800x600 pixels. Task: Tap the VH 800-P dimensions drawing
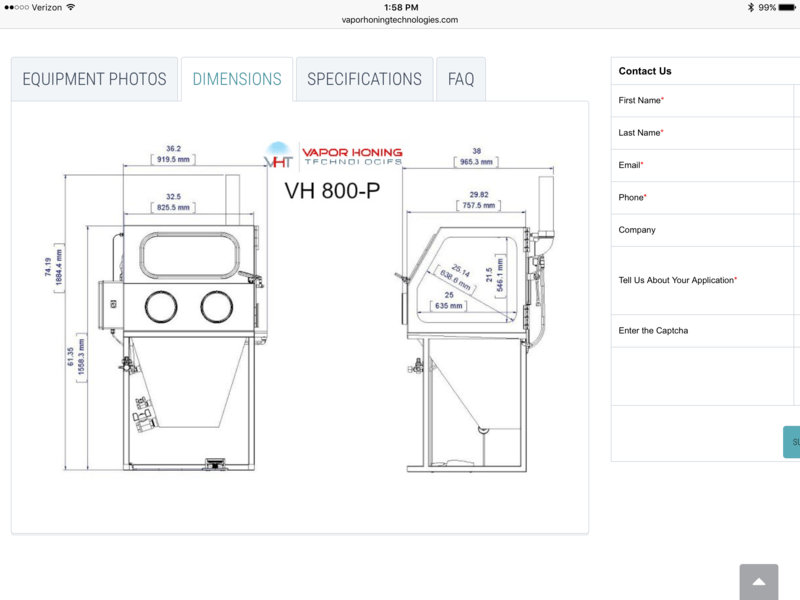pos(300,306)
